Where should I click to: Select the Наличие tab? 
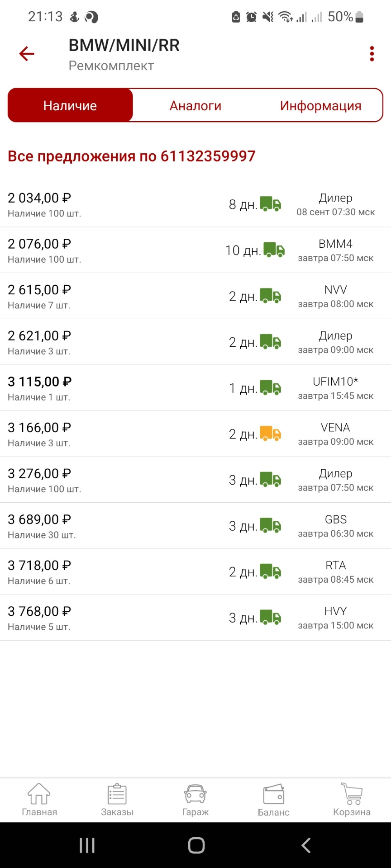[x=70, y=106]
